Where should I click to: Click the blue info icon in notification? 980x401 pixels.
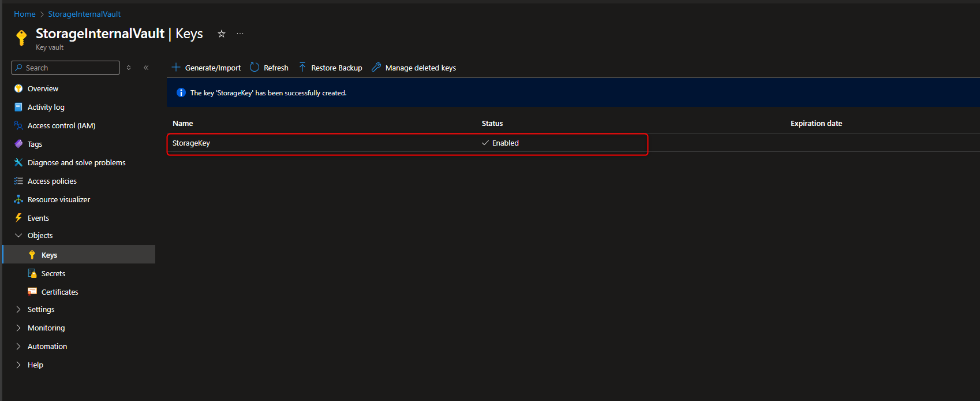(181, 92)
